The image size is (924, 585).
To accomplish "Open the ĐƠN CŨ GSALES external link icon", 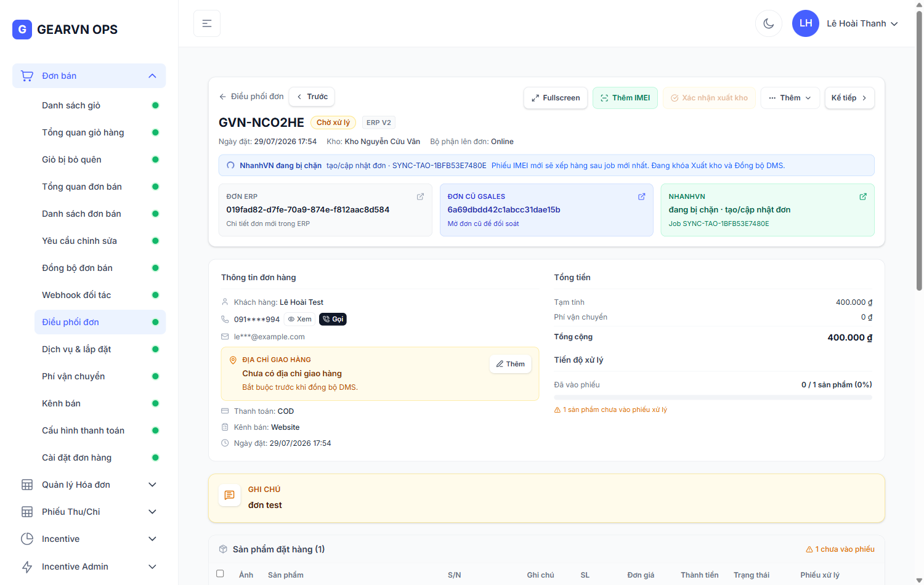I will (x=641, y=196).
